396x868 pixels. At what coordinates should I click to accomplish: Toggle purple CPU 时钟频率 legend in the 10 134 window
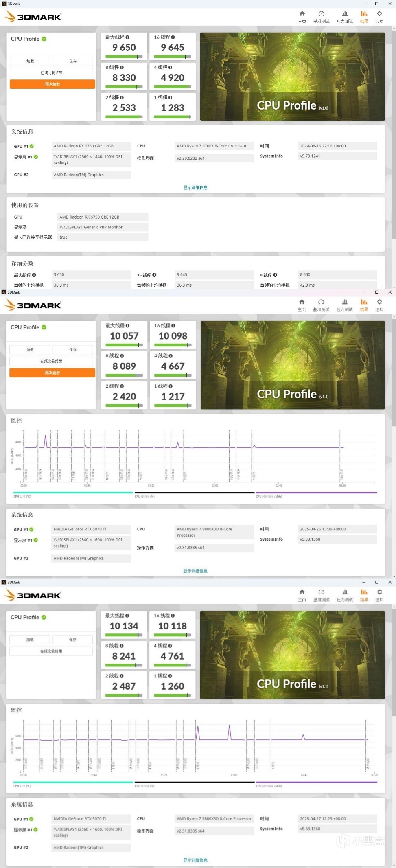click(316, 784)
